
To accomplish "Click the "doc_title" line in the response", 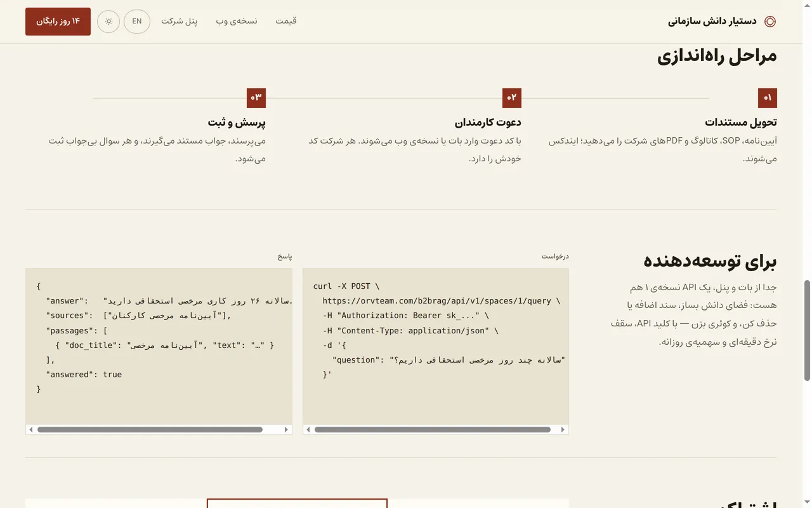I will [164, 345].
